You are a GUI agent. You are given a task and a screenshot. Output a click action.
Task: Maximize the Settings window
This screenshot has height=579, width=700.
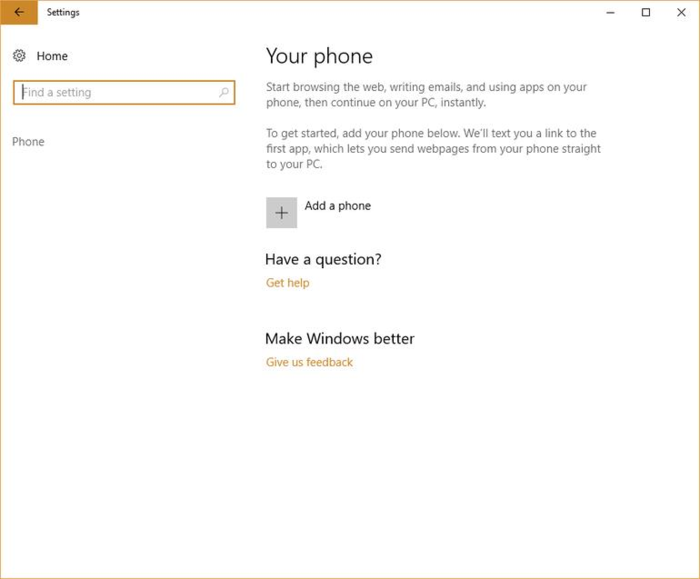[646, 13]
